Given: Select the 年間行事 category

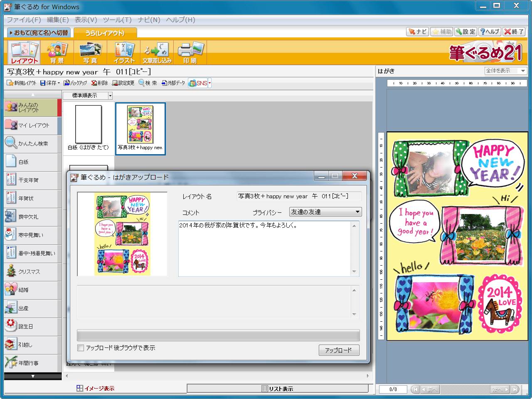Looking at the screenshot, I should click(x=33, y=363).
